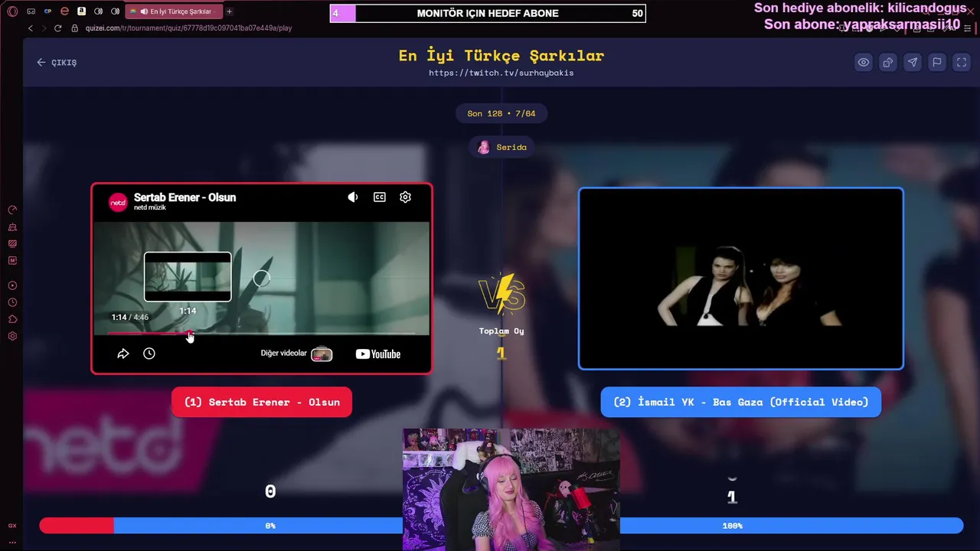Click the GX label at sidebar bottom

click(x=12, y=526)
